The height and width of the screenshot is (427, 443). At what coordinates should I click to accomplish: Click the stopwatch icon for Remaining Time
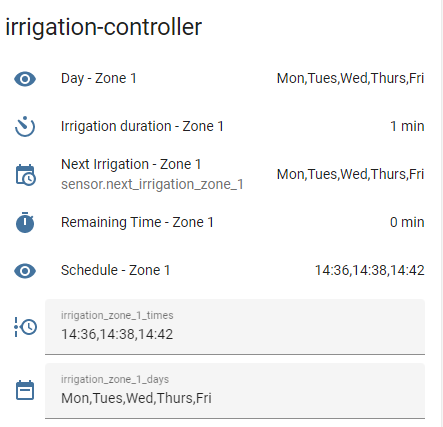25,222
